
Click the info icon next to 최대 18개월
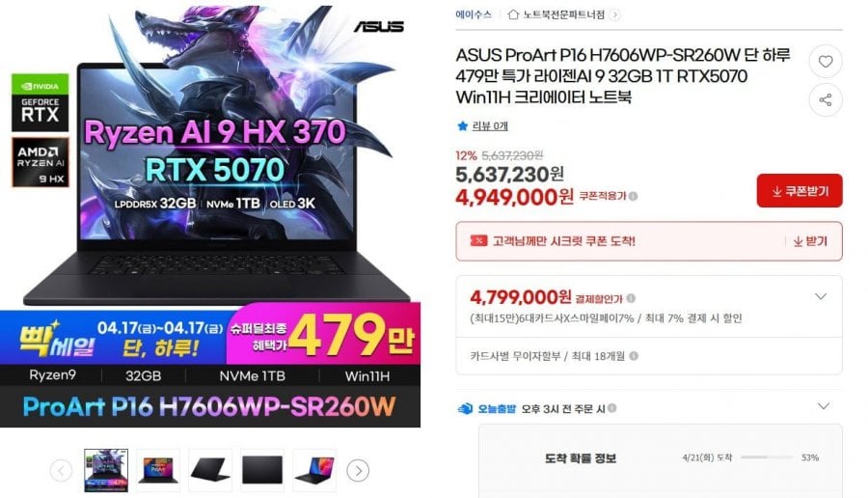tap(634, 355)
